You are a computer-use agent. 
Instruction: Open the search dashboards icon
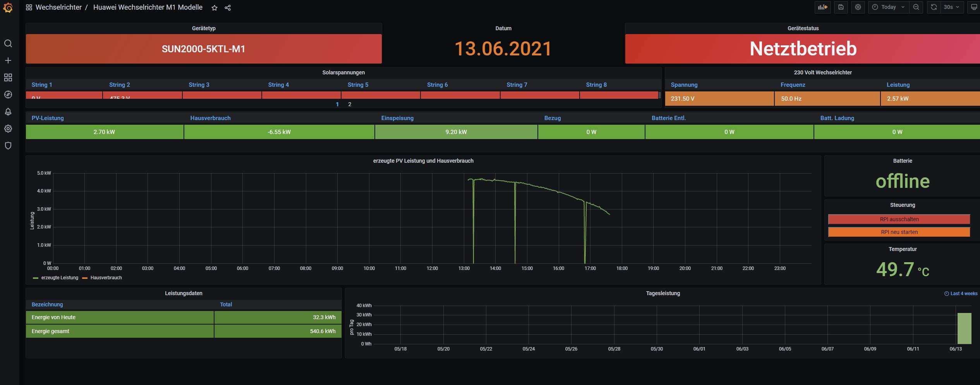(x=8, y=43)
